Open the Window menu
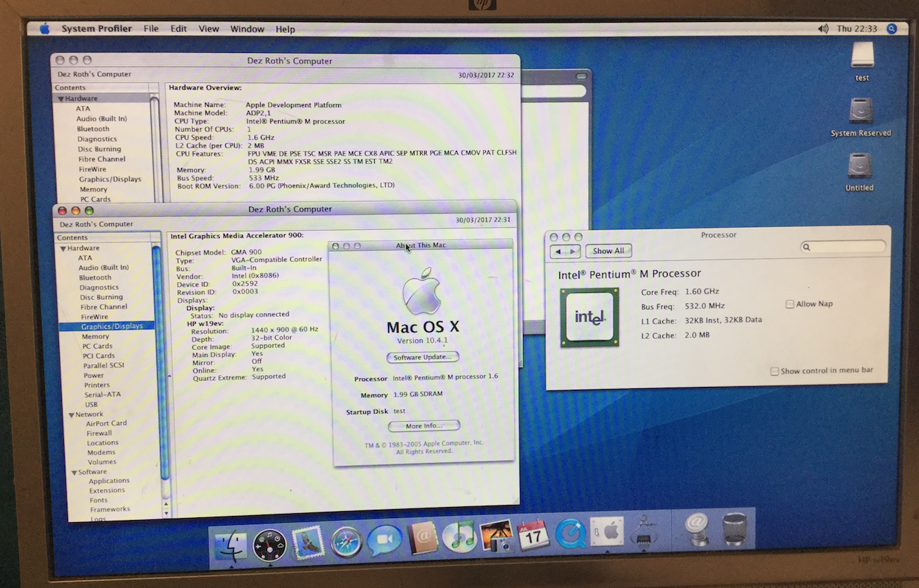Image resolution: width=919 pixels, height=588 pixels. tap(247, 29)
